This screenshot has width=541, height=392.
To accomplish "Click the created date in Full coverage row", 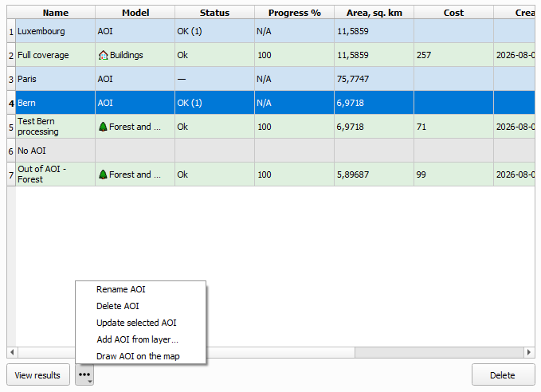I will 516,55.
